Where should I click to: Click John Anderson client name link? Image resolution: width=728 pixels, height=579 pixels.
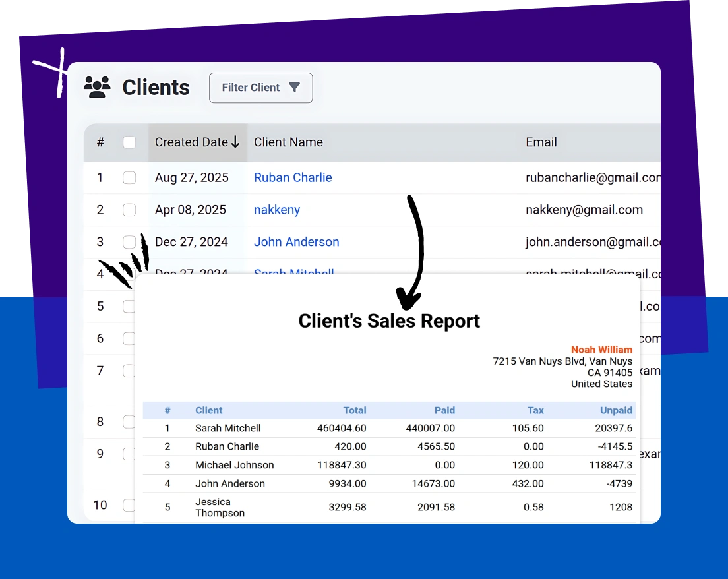[x=296, y=242]
